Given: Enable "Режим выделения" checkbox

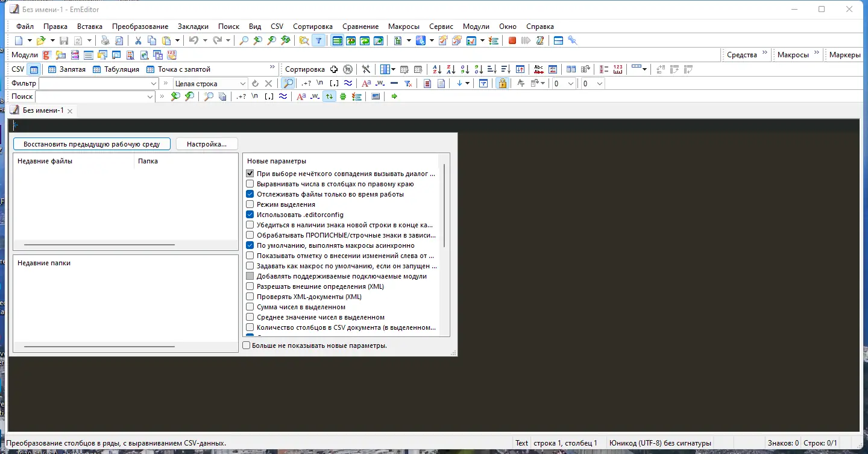Looking at the screenshot, I should [250, 204].
